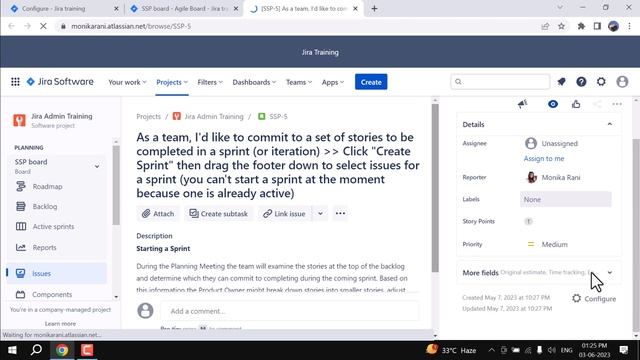This screenshot has width=640, height=360.
Task: Click the Chrome taskbar icon
Action: pyautogui.click(x=62, y=350)
